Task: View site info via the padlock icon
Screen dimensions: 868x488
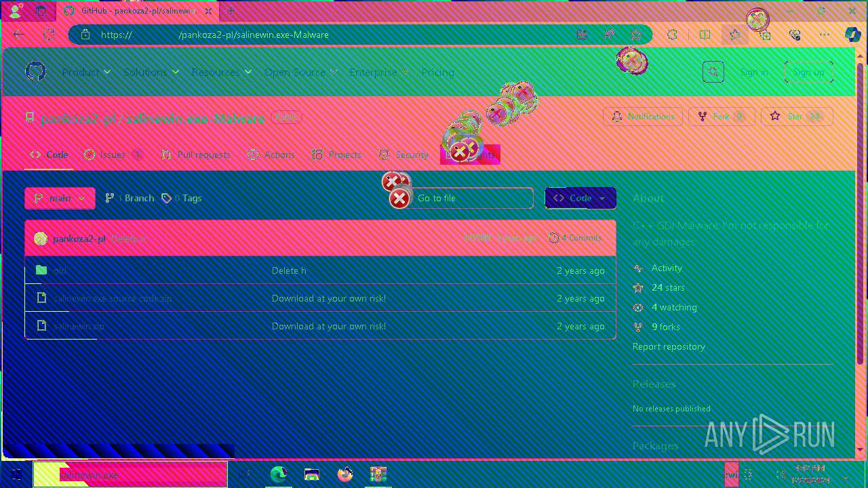Action: [x=85, y=35]
